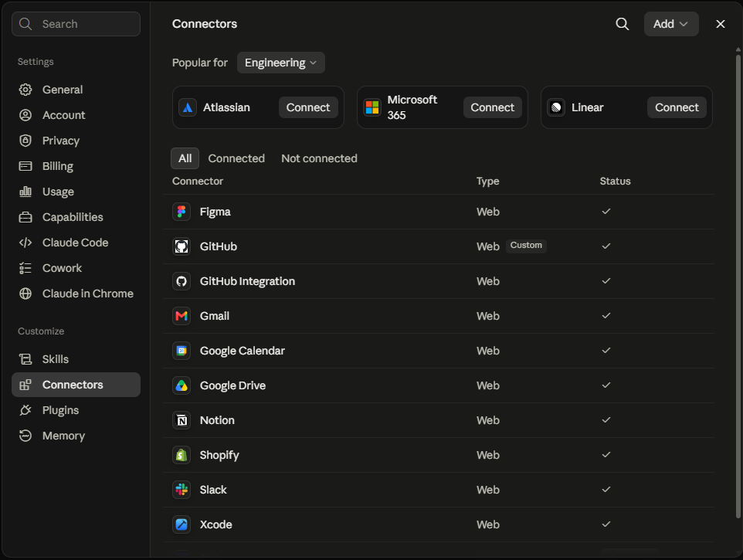Click the GitHub connector icon
The height and width of the screenshot is (560, 743).
[182, 246]
